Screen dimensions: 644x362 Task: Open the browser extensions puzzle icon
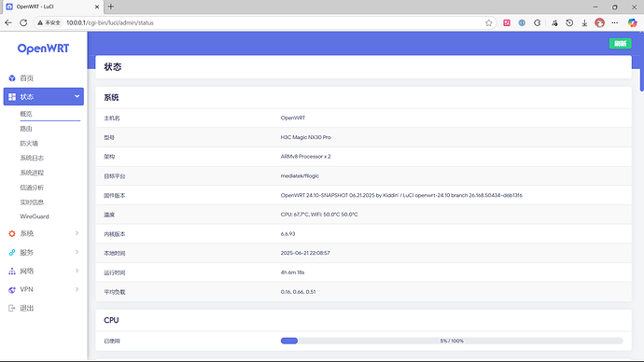[x=537, y=23]
